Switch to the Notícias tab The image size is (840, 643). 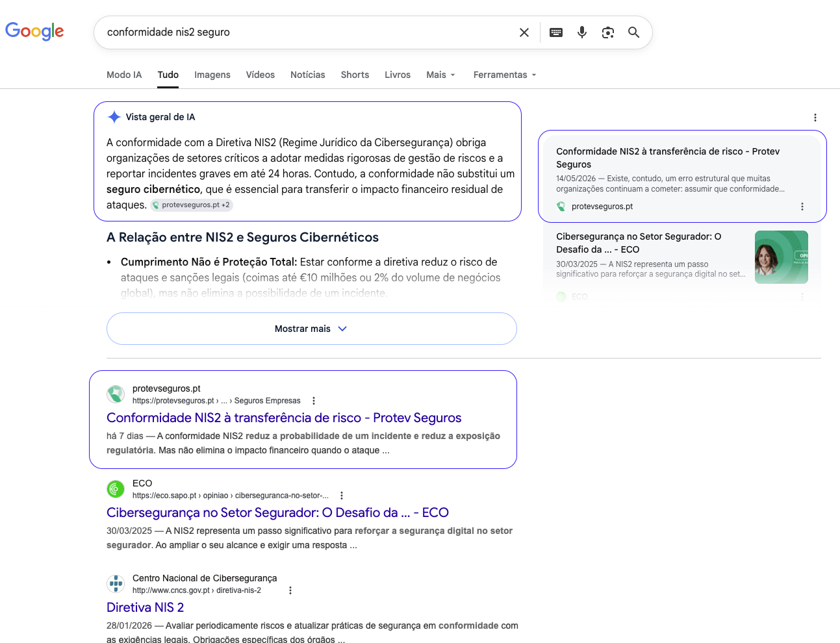308,75
